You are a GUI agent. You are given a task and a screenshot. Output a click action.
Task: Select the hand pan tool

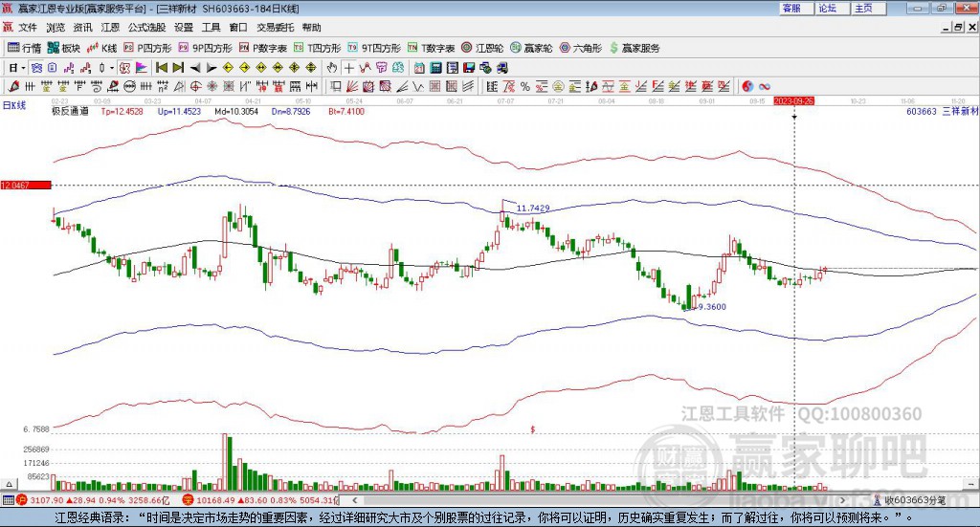pos(332,68)
